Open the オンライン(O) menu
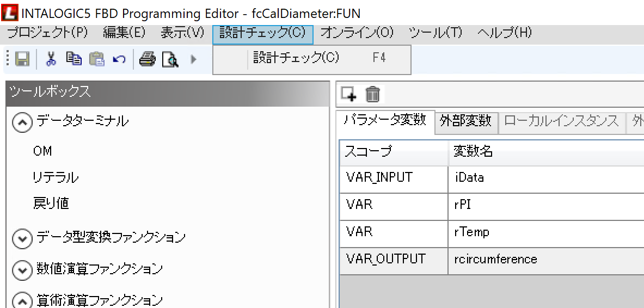The height and width of the screenshot is (308, 644). [357, 33]
